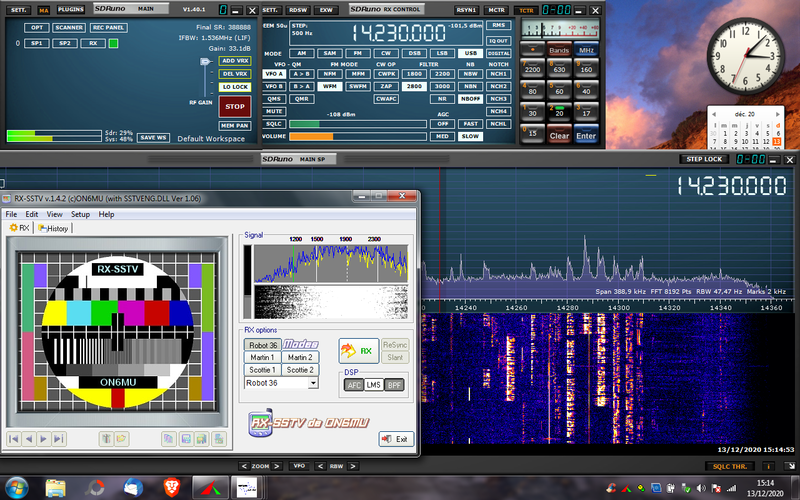Open the MEM PAN panel

[x=234, y=125]
